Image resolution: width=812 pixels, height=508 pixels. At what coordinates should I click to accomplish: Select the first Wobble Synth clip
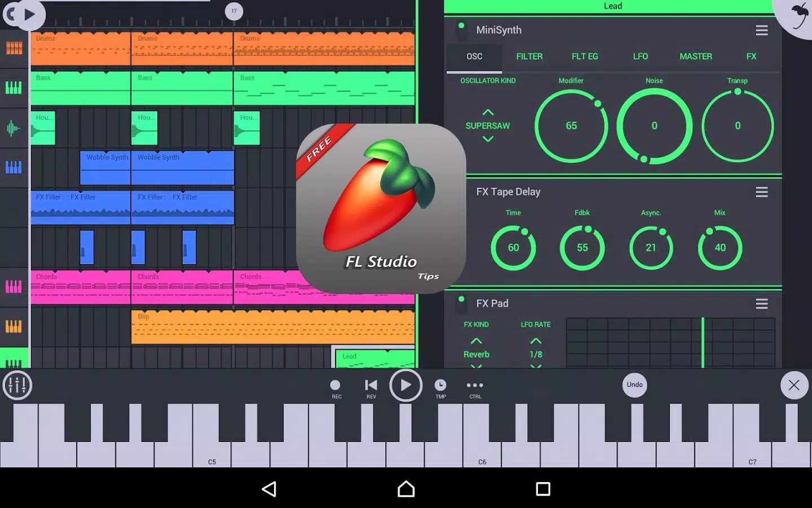point(105,168)
